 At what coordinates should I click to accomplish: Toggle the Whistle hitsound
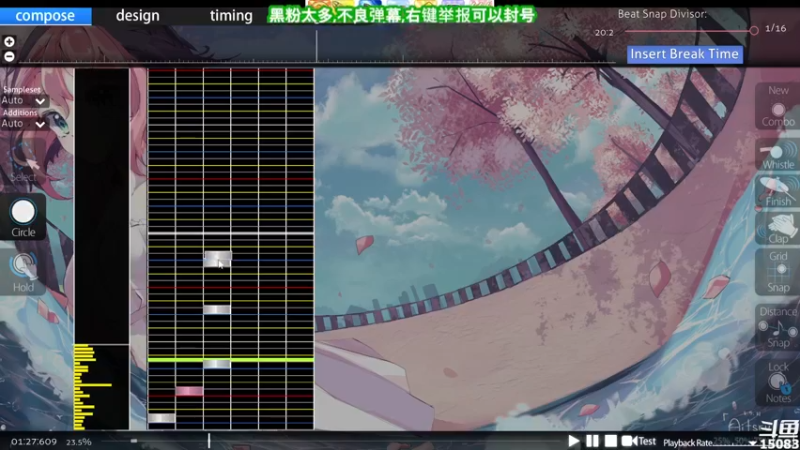778,155
